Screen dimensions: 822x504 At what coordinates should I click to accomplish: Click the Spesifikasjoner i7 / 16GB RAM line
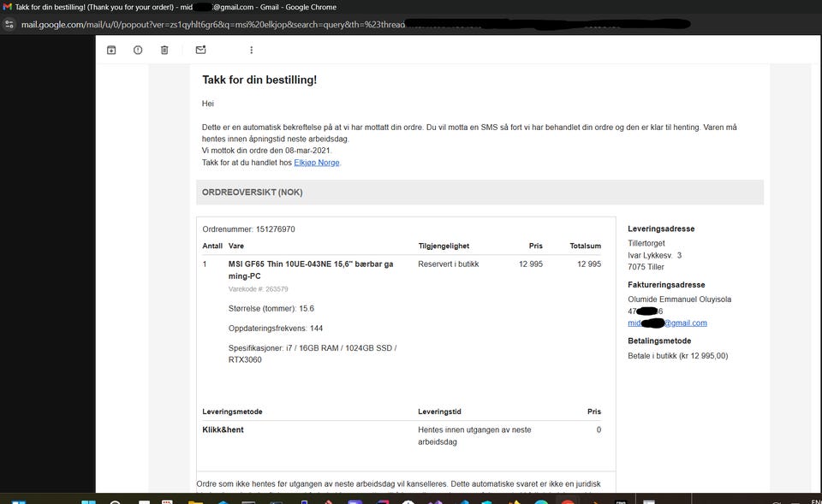[313, 353]
